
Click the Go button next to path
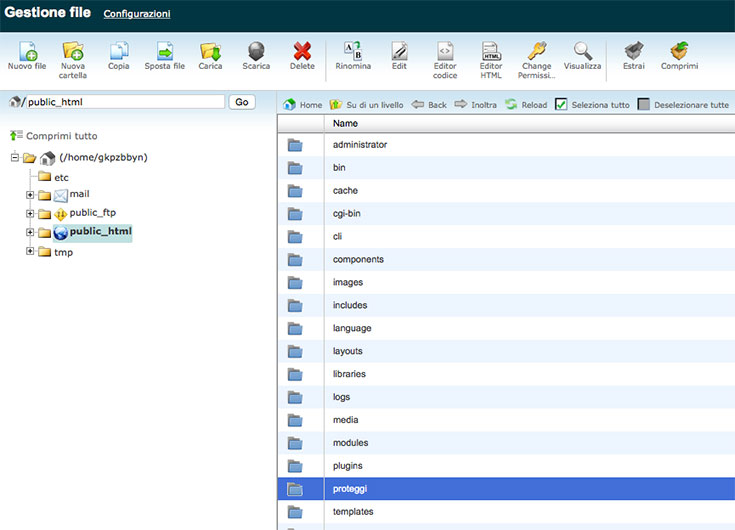242,102
